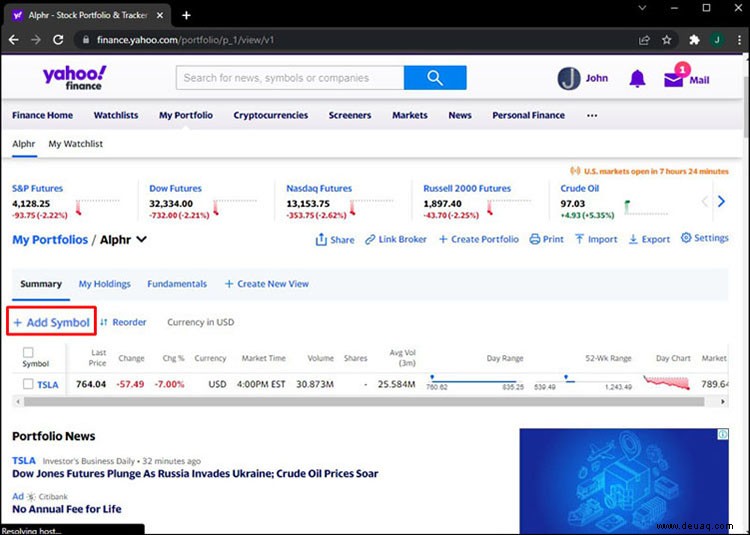Open Dow Jones Futures Plunge news headline

pos(195,474)
